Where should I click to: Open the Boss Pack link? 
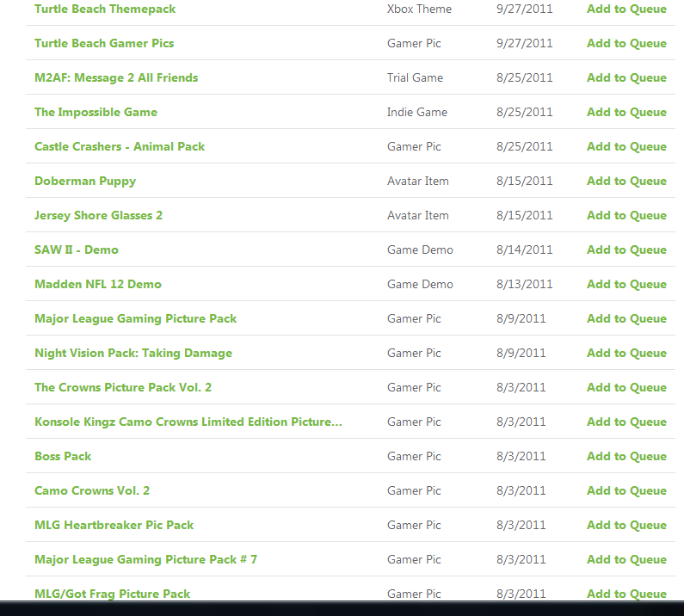click(63, 457)
